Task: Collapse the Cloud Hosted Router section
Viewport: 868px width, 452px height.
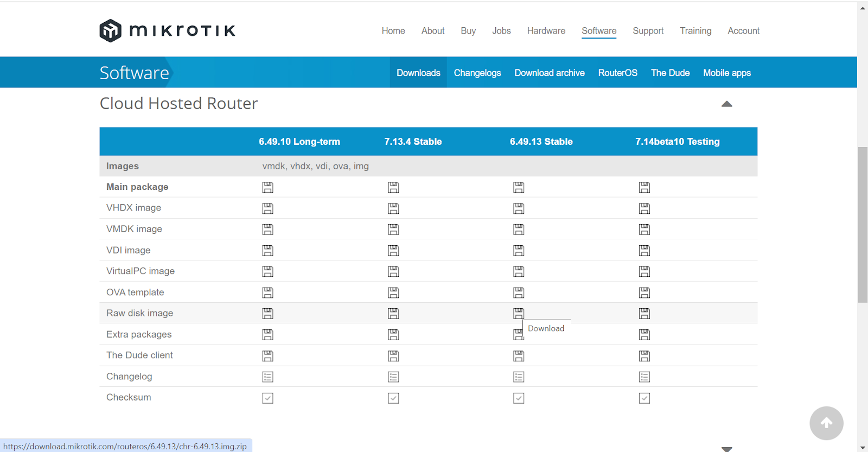Action: pos(727,104)
